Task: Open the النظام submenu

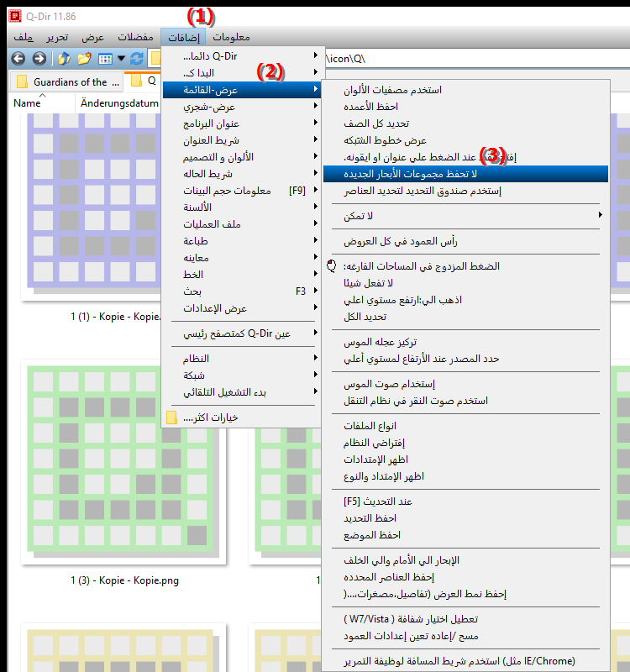Action: pos(242,359)
